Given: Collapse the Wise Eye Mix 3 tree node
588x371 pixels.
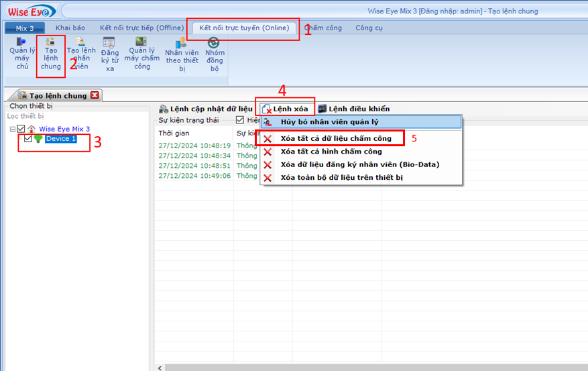Looking at the screenshot, I should coord(12,129).
